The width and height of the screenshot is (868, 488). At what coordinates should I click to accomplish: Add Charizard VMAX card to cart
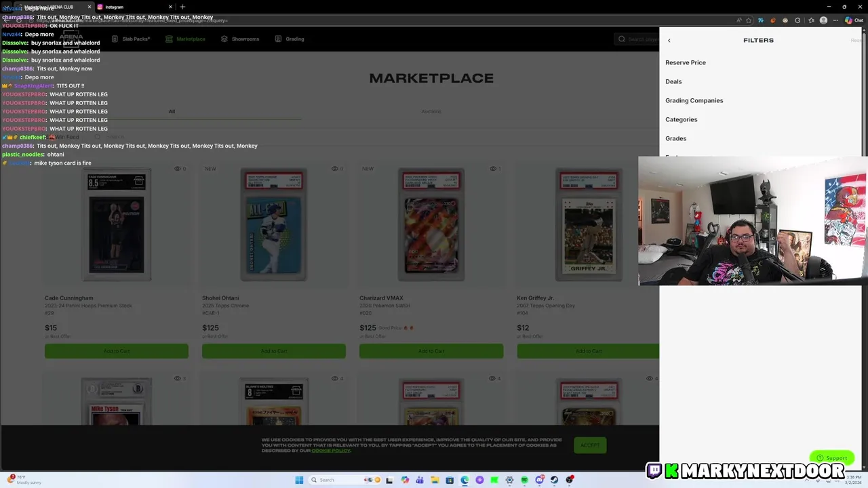pos(431,351)
